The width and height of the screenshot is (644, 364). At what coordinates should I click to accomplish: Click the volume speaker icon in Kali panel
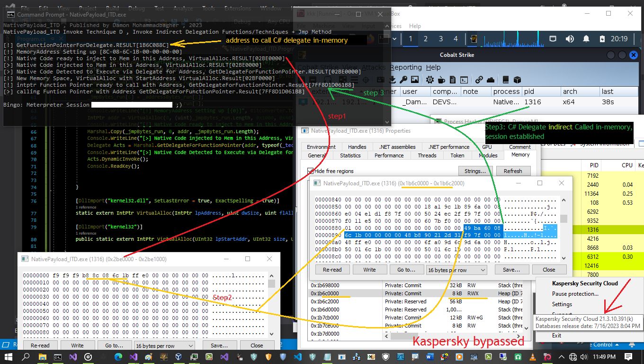coord(570,39)
